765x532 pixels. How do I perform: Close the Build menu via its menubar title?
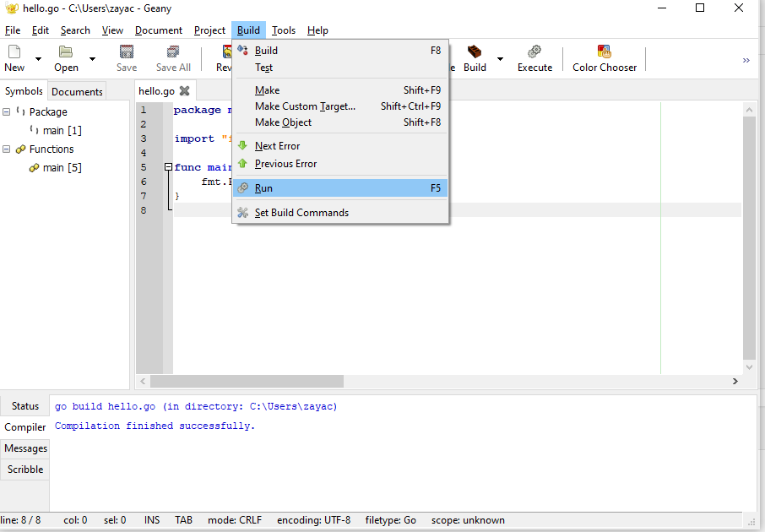[x=248, y=30]
